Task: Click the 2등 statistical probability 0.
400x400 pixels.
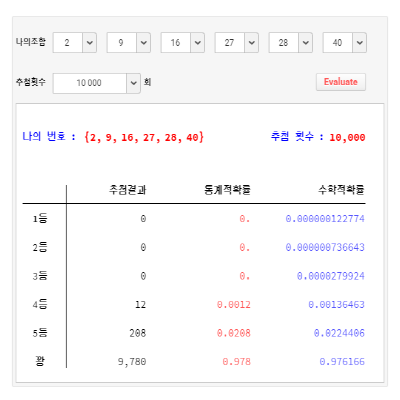Action: click(x=245, y=248)
